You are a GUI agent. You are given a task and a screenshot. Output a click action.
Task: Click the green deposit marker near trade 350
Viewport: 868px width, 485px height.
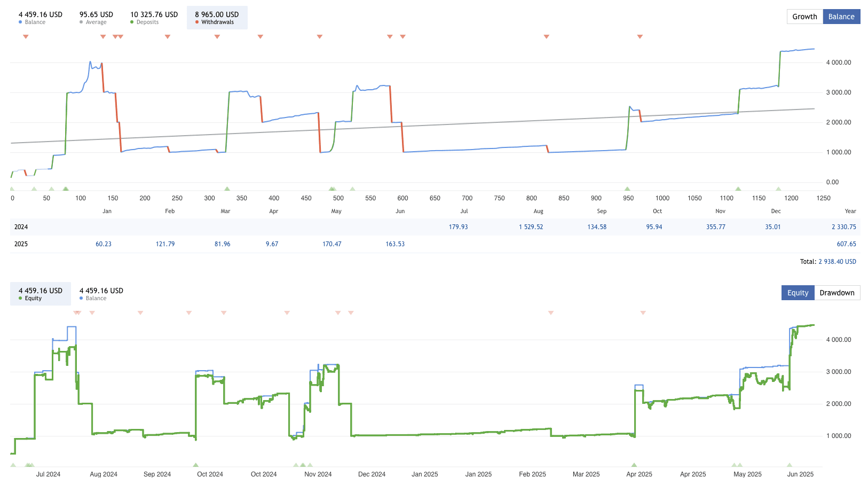coord(227,189)
